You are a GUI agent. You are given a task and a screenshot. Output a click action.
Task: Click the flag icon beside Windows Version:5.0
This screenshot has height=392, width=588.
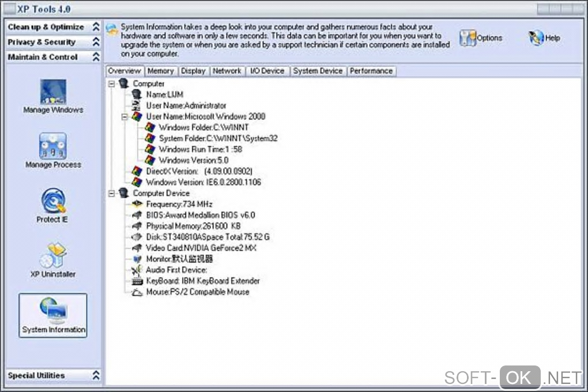click(x=150, y=160)
